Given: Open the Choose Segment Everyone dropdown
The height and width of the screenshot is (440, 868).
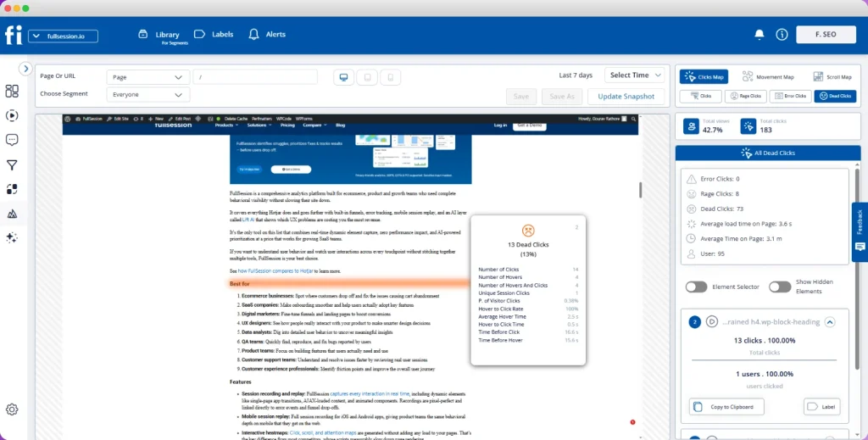Looking at the screenshot, I should point(147,95).
